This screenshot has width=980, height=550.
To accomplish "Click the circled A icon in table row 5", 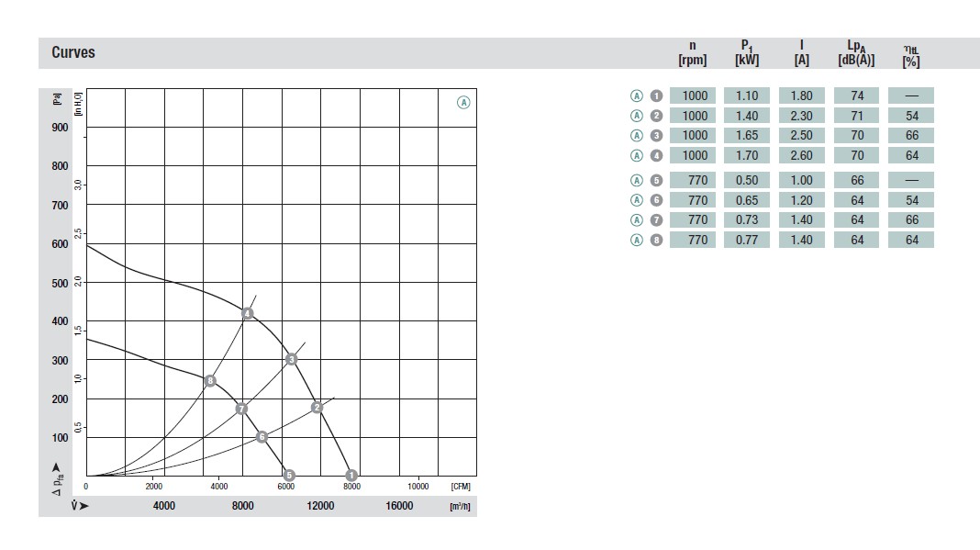I will click(x=636, y=180).
